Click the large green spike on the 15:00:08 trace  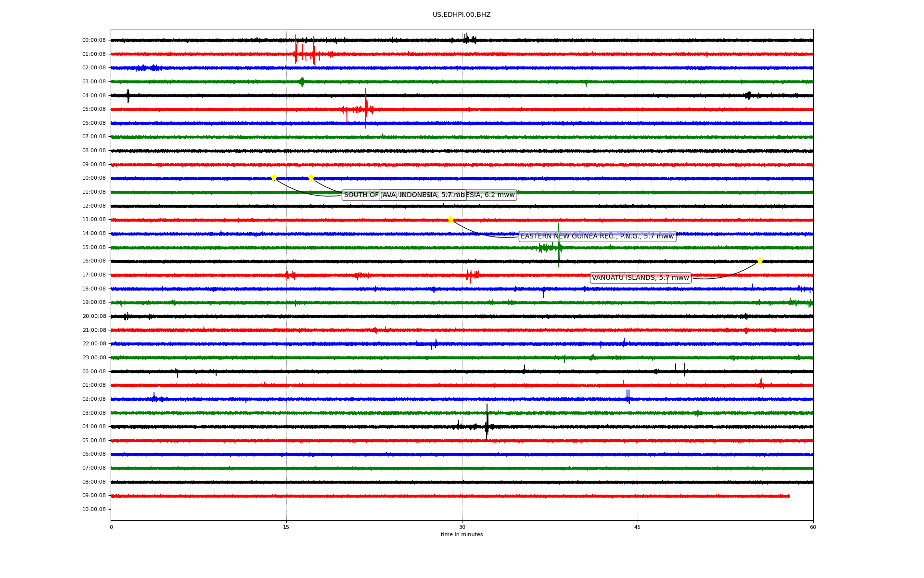558,245
